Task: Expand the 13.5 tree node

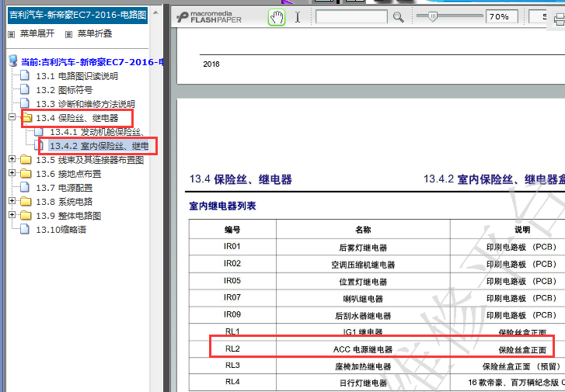Action: (x=12, y=159)
